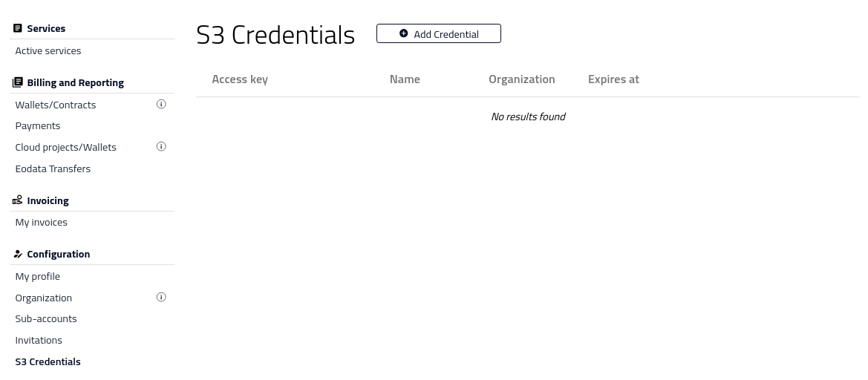Open Active services page
This screenshot has width=868, height=380.
pyautogui.click(x=48, y=51)
